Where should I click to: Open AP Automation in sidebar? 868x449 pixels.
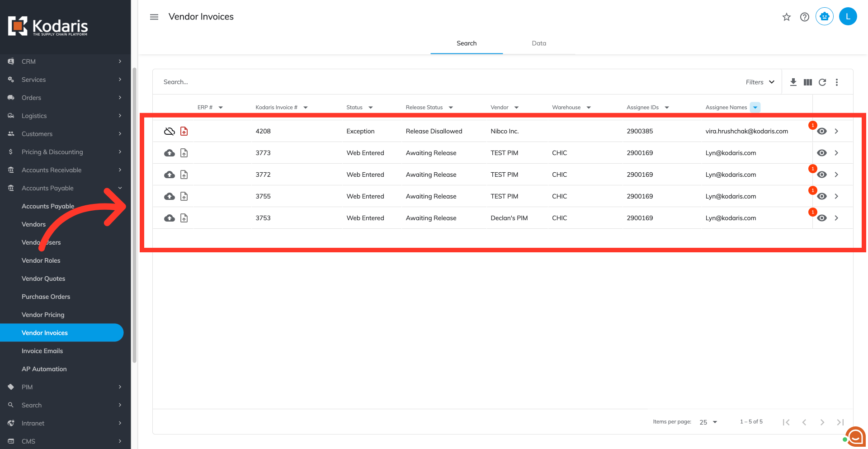point(44,369)
